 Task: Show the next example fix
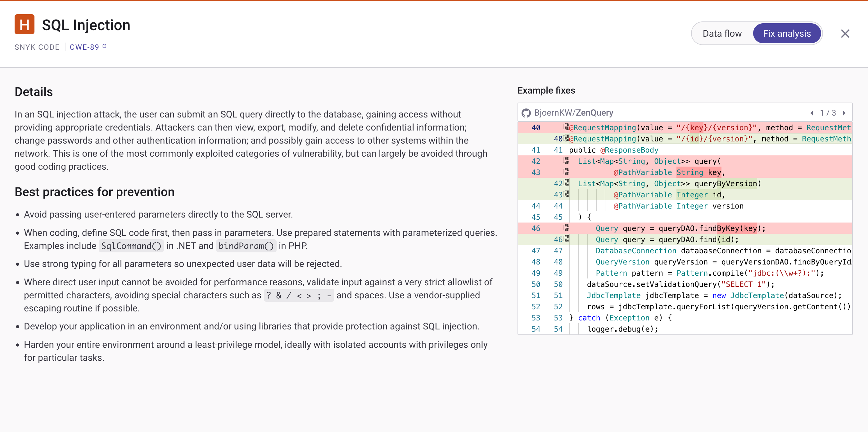coord(844,113)
